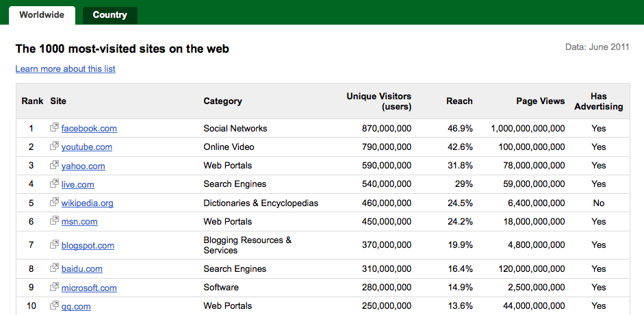The width and height of the screenshot is (644, 315).
Task: Open the facebook.com link
Action: pyautogui.click(x=89, y=129)
